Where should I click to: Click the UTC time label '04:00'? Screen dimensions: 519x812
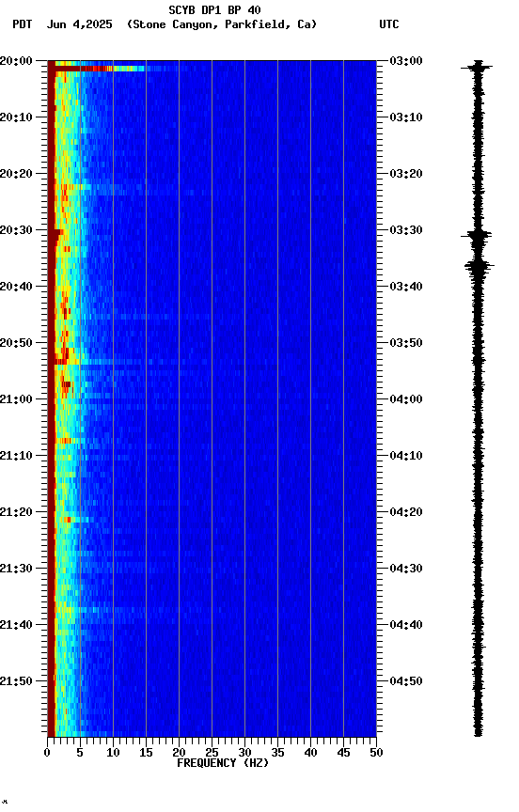click(406, 399)
